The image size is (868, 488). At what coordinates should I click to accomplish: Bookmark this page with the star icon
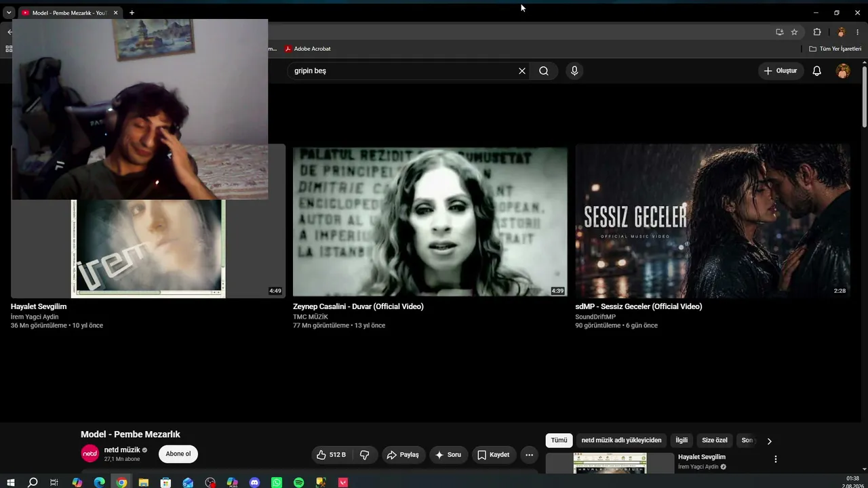click(794, 32)
